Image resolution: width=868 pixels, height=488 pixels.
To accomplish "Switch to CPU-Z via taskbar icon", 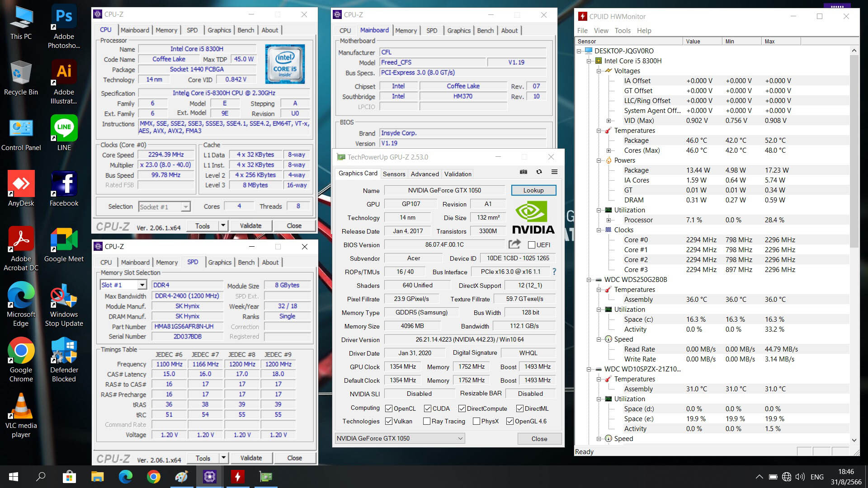I will [209, 477].
